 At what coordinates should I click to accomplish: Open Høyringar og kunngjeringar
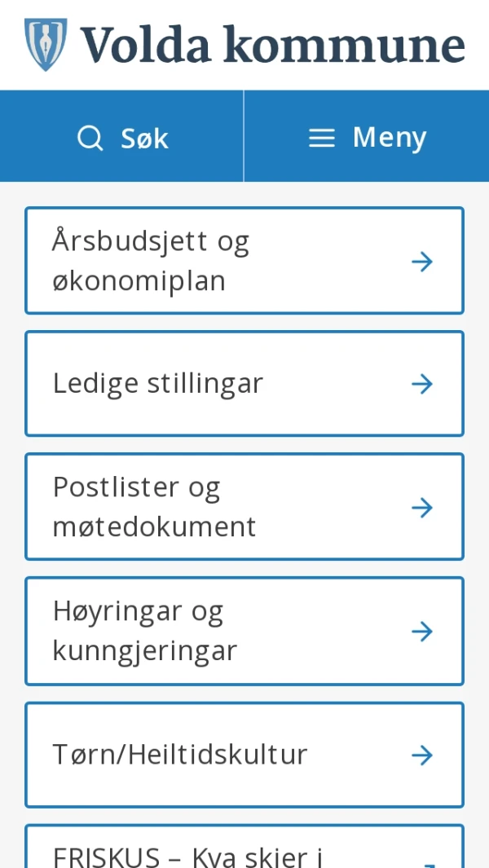(x=244, y=630)
